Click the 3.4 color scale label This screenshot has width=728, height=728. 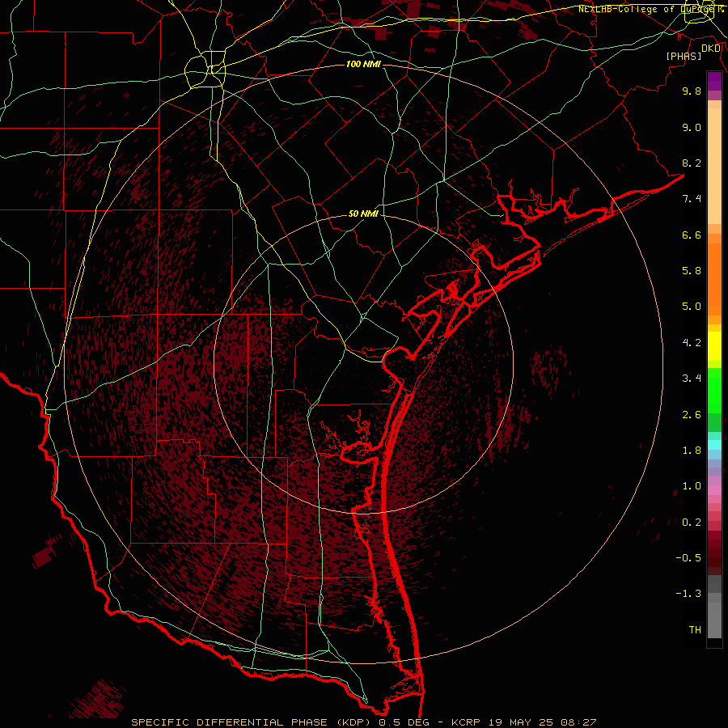click(692, 379)
